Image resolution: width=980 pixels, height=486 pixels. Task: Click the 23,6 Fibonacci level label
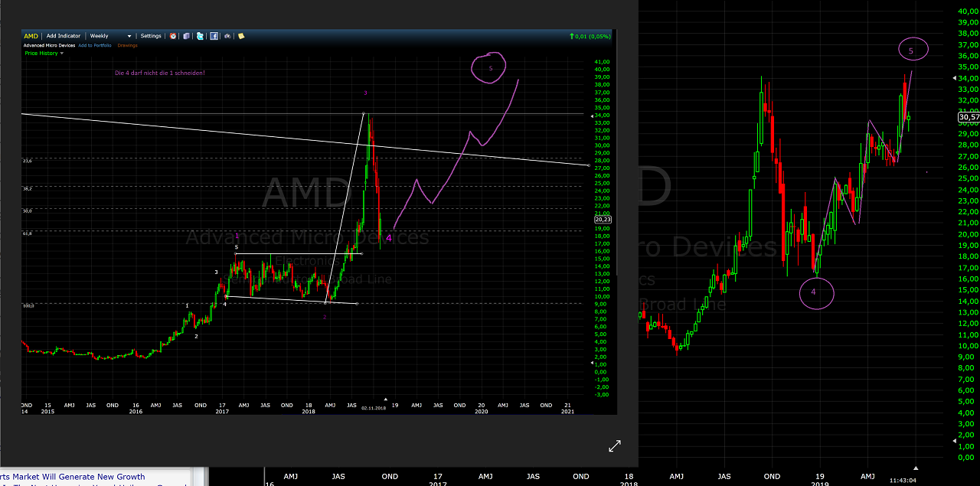coord(27,161)
